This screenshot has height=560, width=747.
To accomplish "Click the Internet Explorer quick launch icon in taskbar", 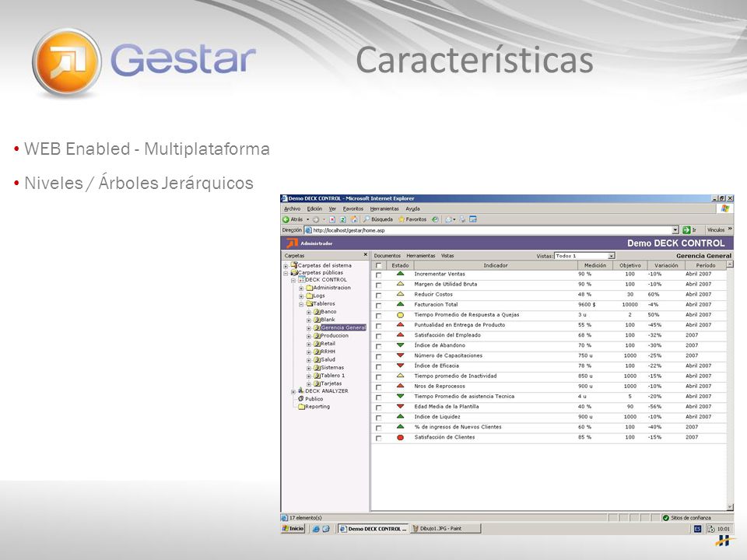I will (x=315, y=529).
